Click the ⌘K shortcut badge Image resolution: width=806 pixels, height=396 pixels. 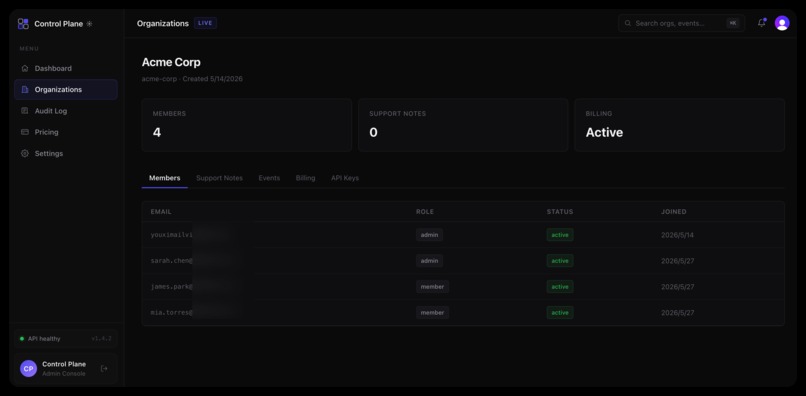[732, 23]
